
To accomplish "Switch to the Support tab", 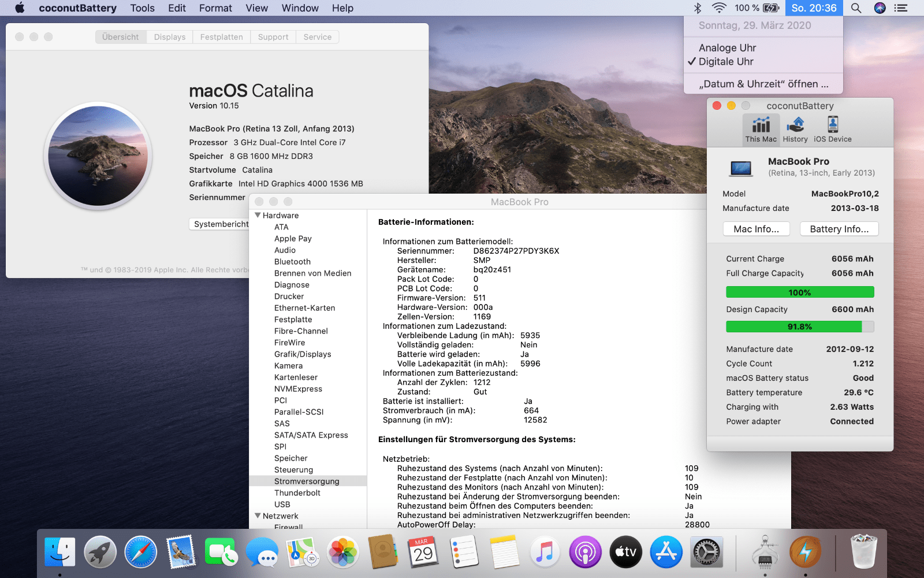I will coord(273,37).
